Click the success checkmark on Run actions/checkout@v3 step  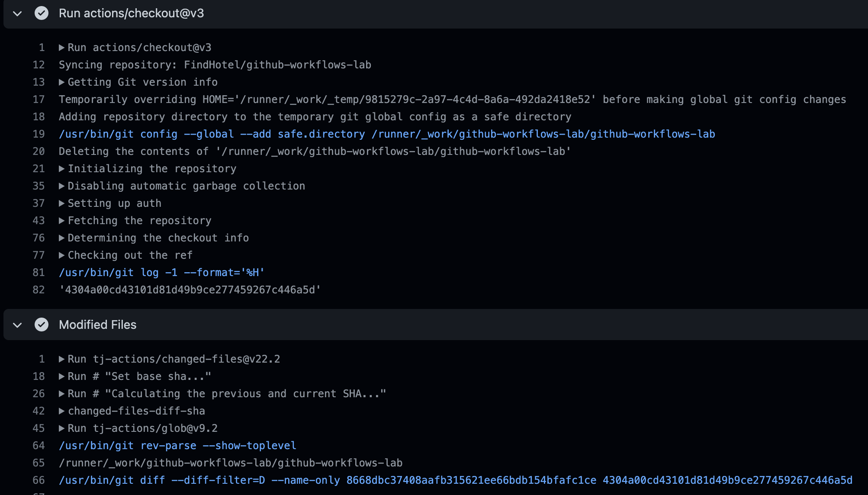tap(42, 13)
